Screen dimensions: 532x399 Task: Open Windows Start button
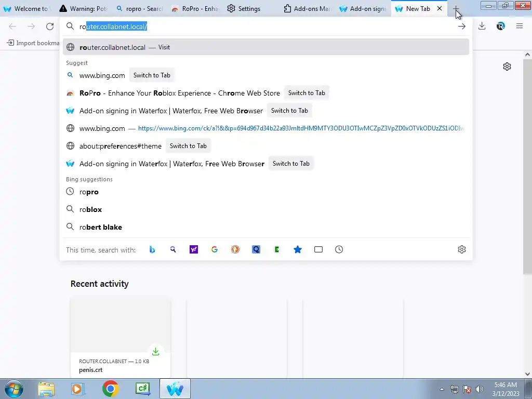[x=14, y=389]
